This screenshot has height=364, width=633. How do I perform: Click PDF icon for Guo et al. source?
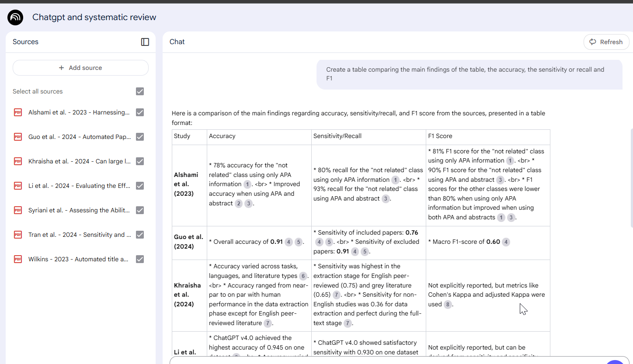pyautogui.click(x=18, y=137)
